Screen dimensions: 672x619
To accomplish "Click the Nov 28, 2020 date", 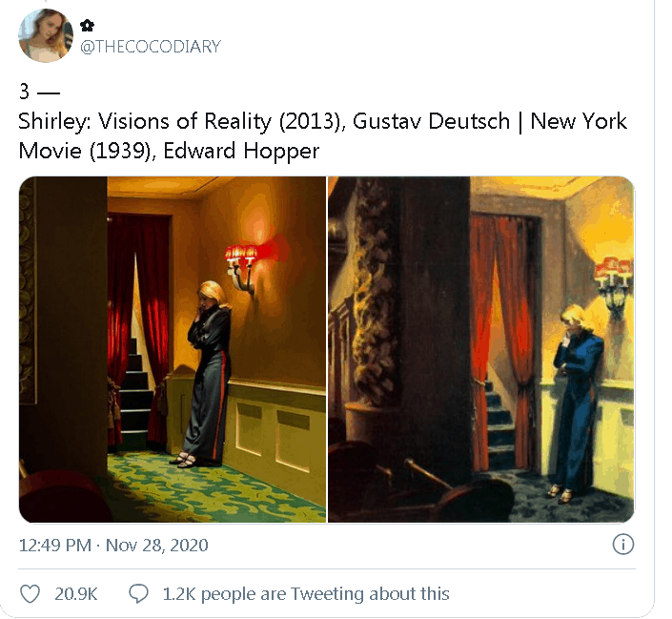I will (157, 546).
